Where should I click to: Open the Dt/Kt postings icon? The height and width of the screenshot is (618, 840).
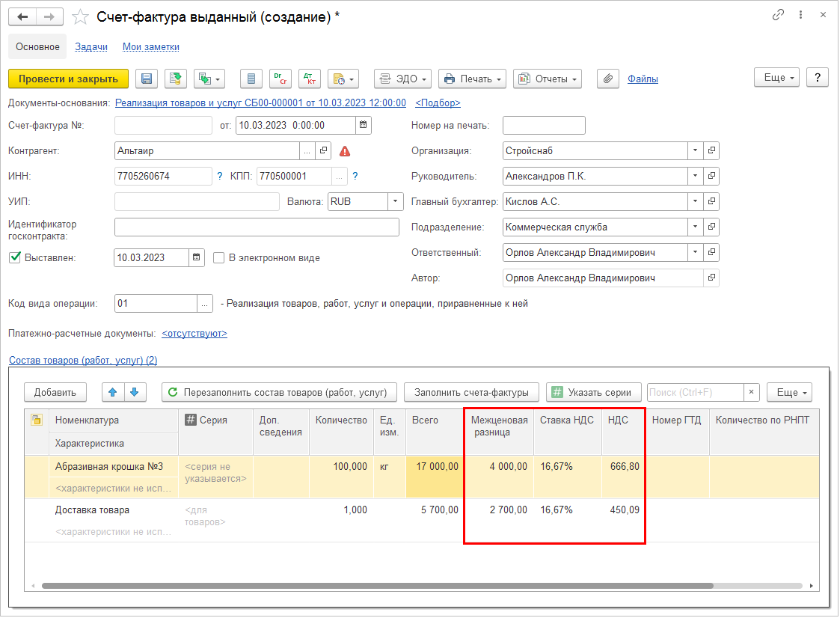tap(309, 79)
